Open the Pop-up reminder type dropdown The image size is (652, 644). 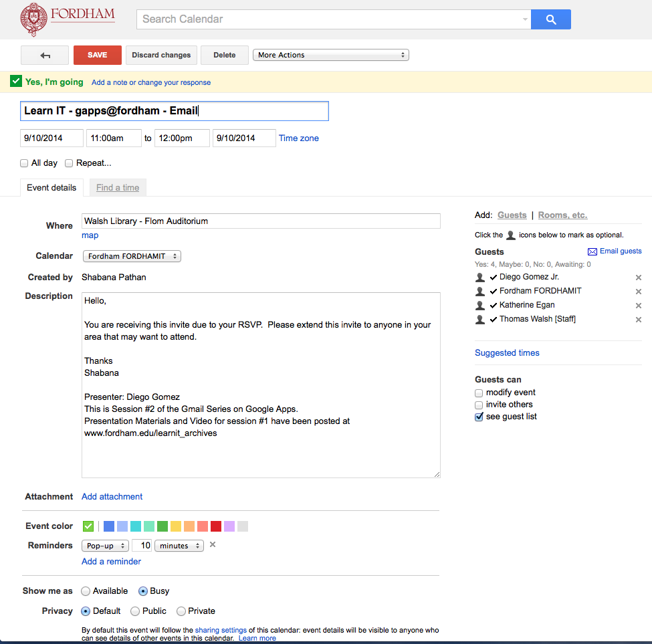click(x=105, y=546)
